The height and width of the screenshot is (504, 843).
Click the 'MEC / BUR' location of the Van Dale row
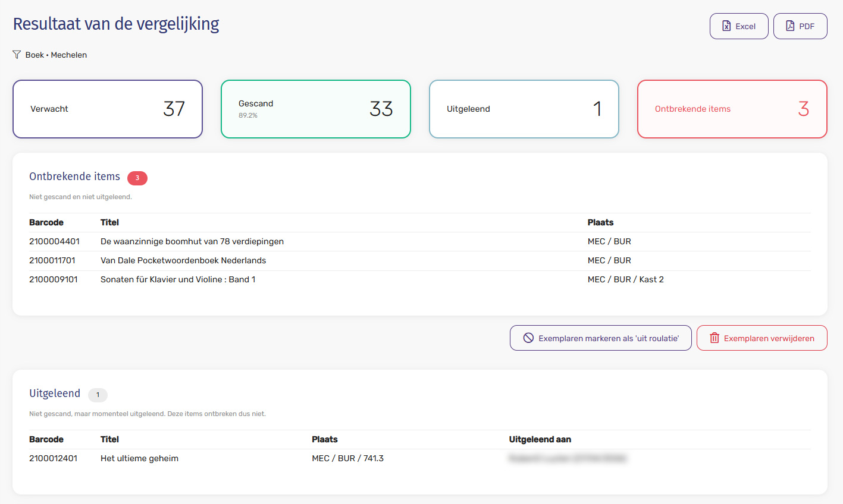pos(609,260)
